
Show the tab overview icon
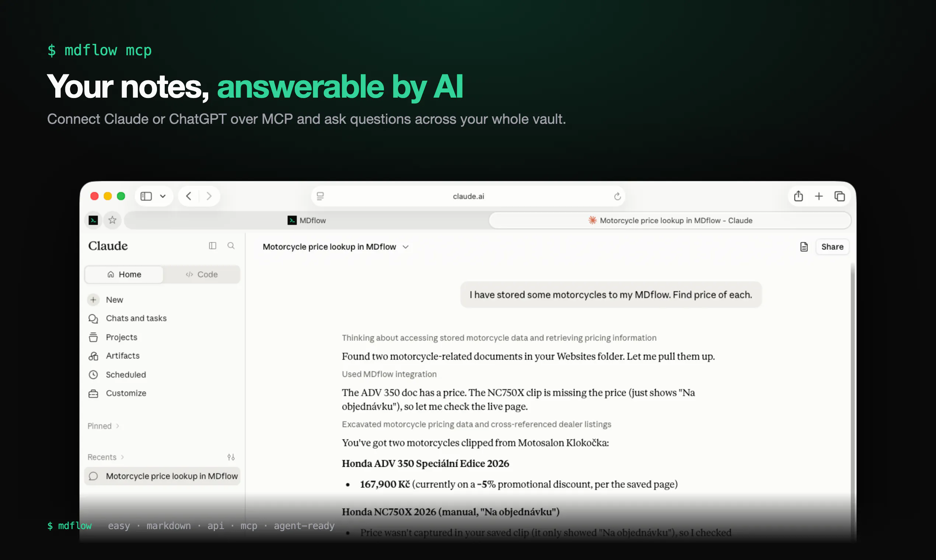click(839, 196)
